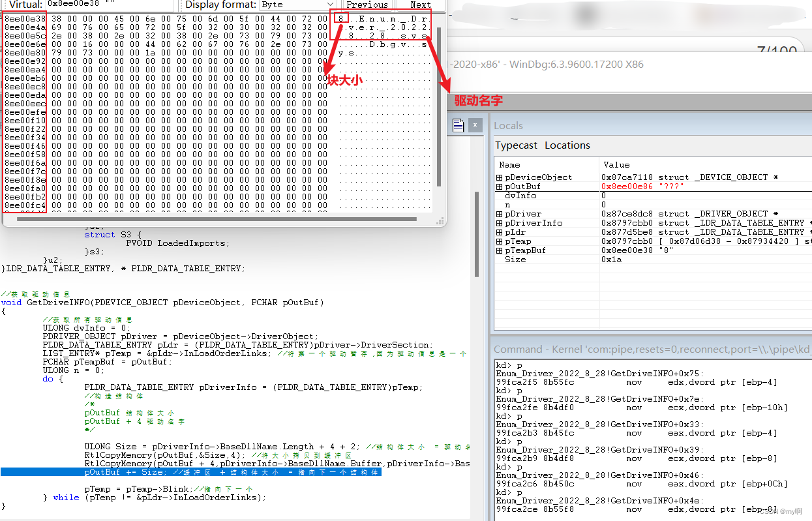Click the Locals panel title
The width and height of the screenshot is (812, 521).
click(509, 126)
